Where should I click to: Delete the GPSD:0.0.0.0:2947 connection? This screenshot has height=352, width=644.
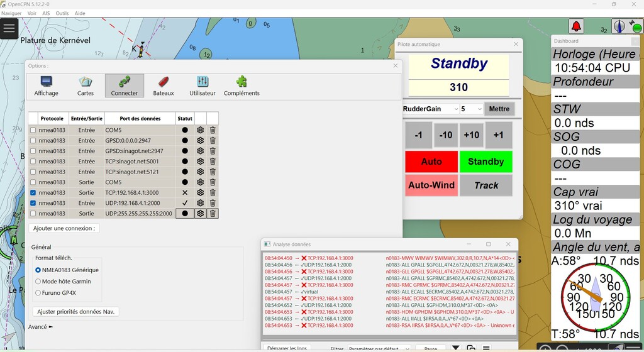click(x=213, y=141)
